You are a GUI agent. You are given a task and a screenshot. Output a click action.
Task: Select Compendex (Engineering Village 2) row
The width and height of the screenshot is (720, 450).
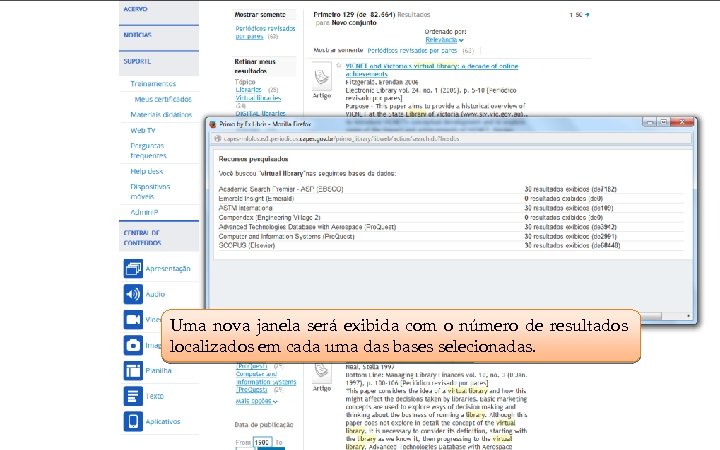point(451,217)
